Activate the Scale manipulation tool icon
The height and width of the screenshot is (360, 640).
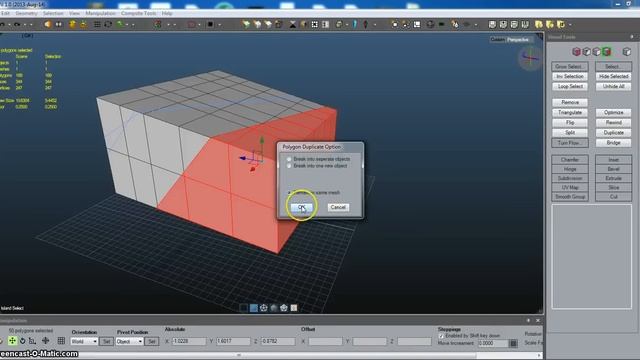tap(32, 340)
